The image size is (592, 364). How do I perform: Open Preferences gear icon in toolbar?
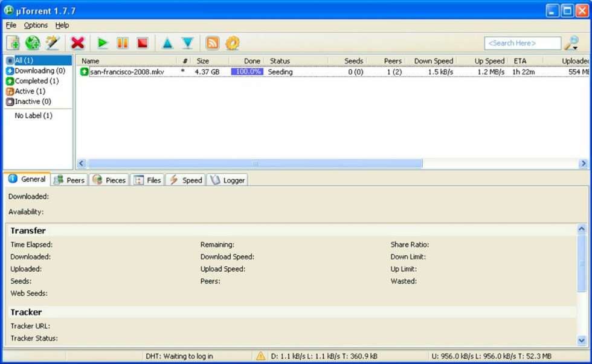(x=233, y=43)
